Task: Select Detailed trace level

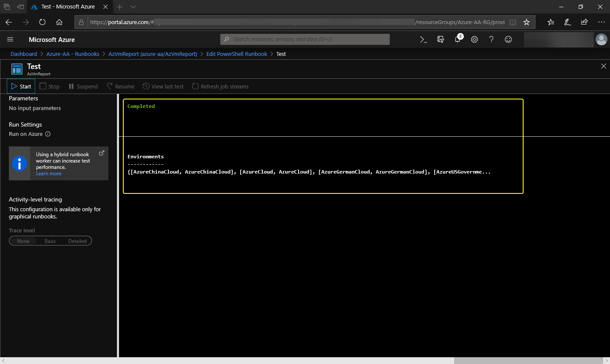Action: coord(78,241)
